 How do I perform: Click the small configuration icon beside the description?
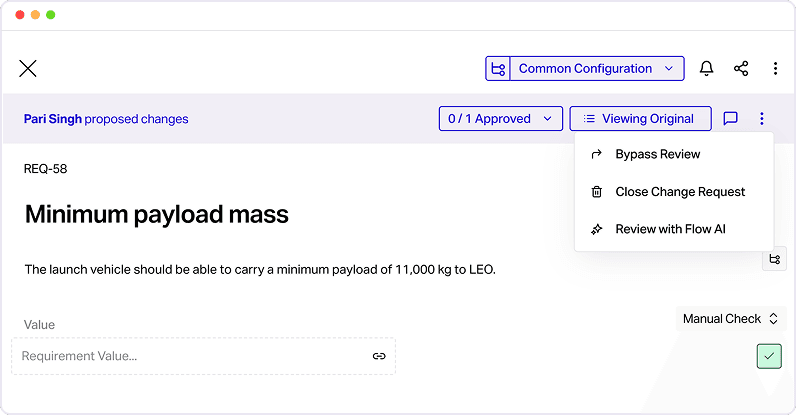(x=775, y=260)
